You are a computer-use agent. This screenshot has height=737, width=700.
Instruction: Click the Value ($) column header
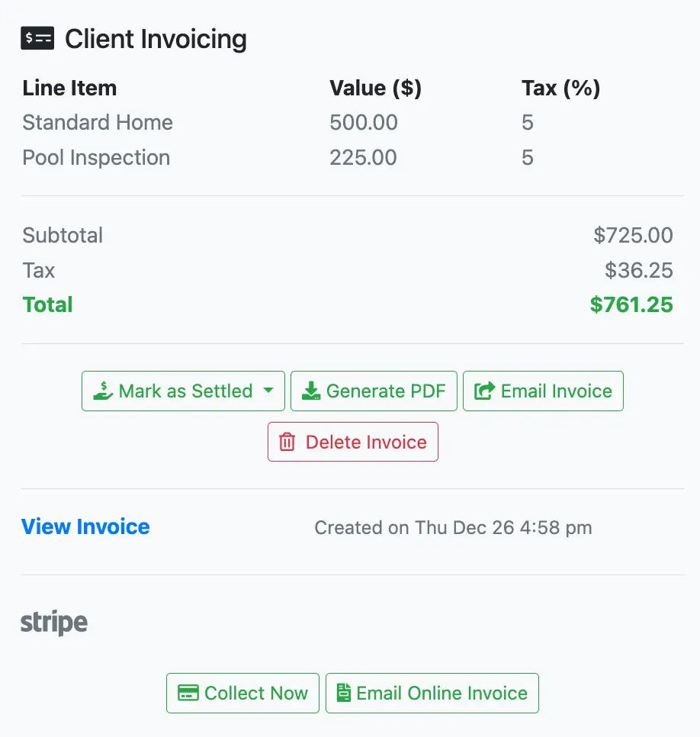(375, 88)
